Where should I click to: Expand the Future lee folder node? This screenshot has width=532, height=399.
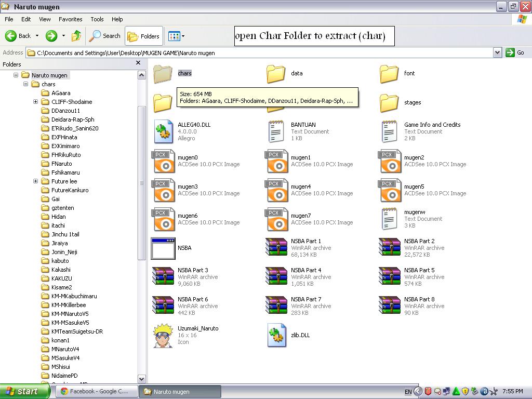(x=35, y=181)
